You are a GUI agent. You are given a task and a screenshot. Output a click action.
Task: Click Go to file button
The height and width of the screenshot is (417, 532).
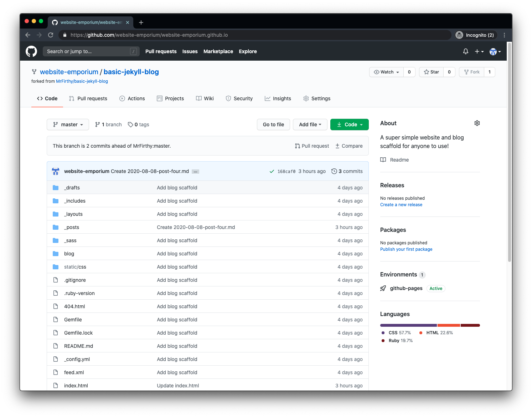[x=273, y=124]
